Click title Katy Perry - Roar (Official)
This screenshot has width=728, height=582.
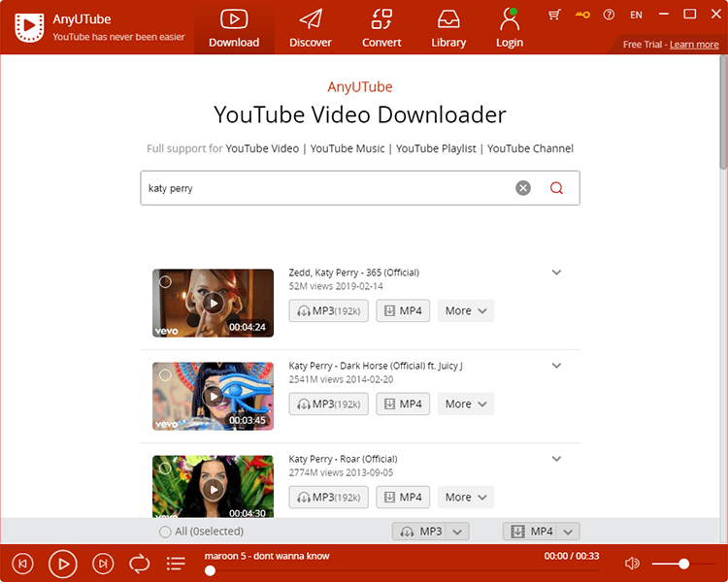[343, 459]
